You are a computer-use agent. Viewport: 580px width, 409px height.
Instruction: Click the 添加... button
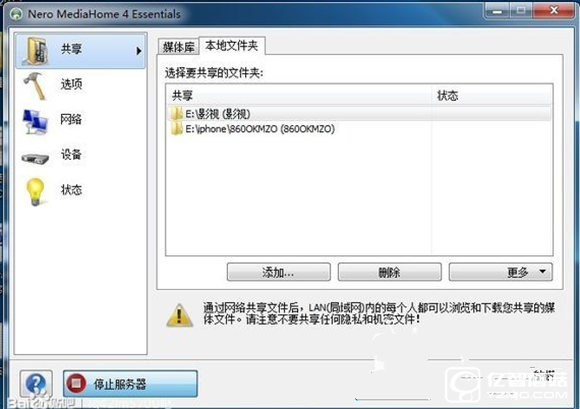[x=279, y=272]
